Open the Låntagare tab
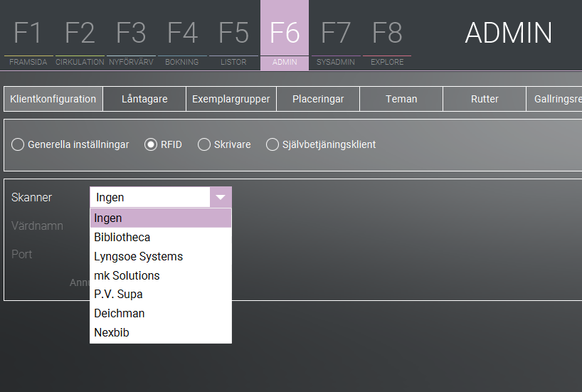This screenshot has height=392, width=582. [x=144, y=99]
